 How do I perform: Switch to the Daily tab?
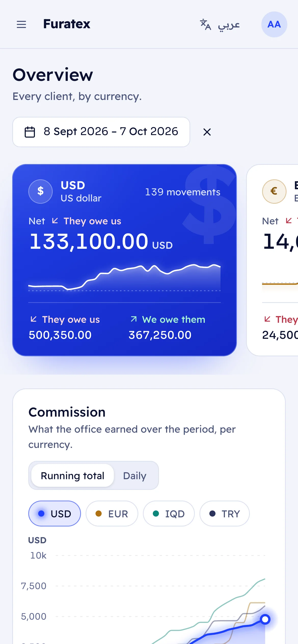coord(135,475)
